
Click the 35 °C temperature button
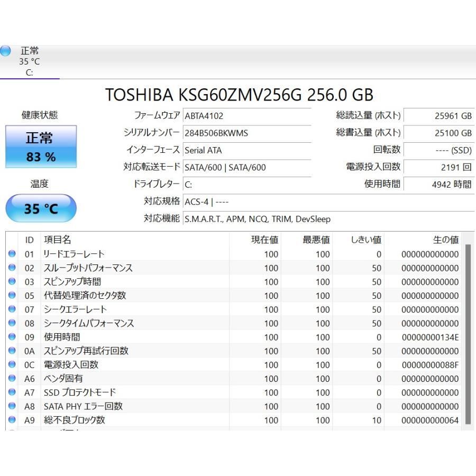(x=41, y=208)
